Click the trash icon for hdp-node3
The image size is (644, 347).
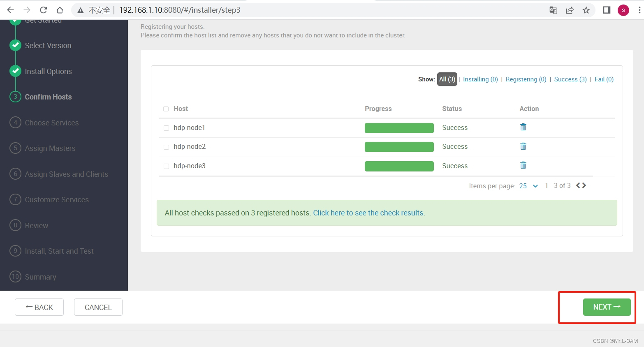(523, 165)
